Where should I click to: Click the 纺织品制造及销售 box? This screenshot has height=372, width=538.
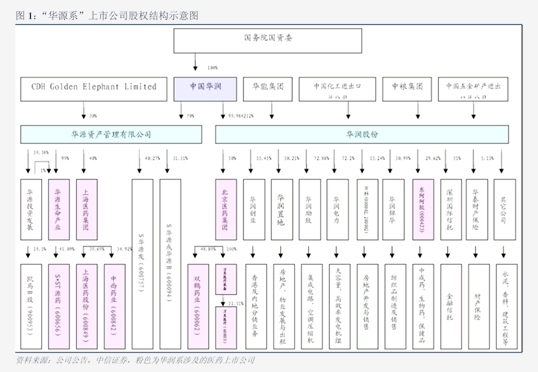coord(395,306)
